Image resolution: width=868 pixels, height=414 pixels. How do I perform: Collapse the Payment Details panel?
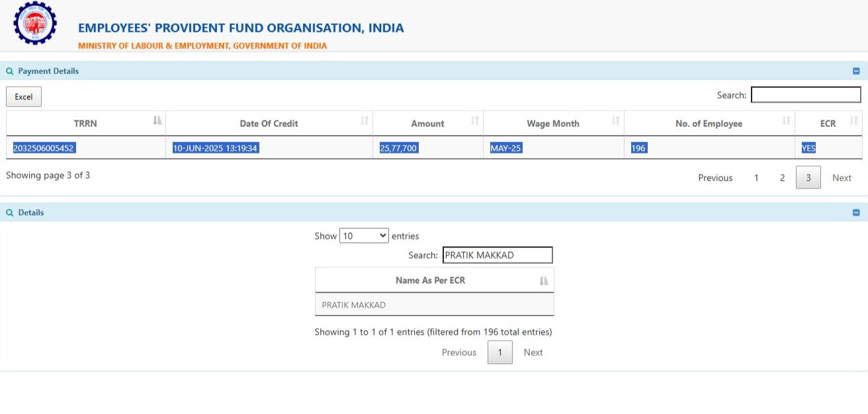(x=856, y=71)
